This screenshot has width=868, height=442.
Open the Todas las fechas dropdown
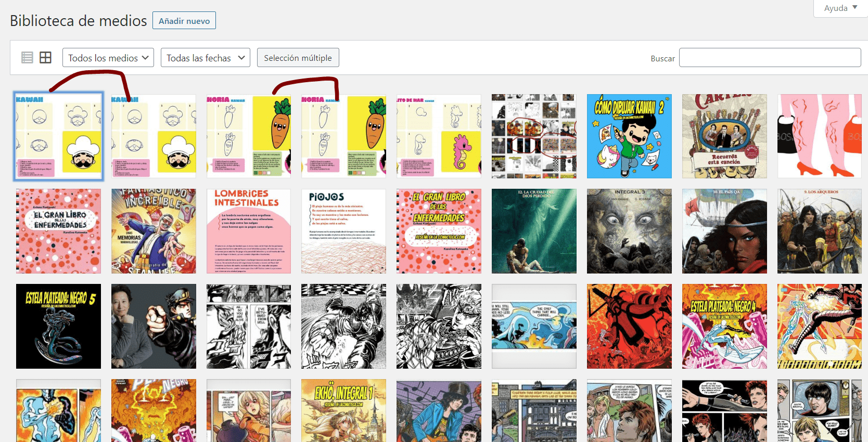click(x=206, y=58)
